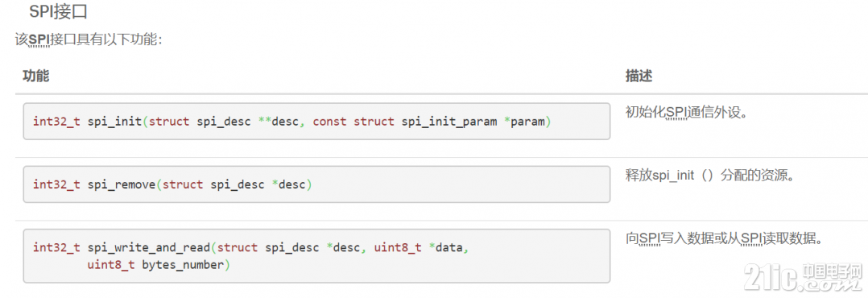Click the 功能 column header

click(35, 77)
